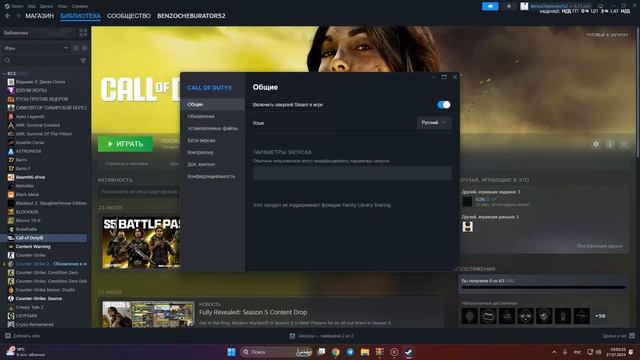
Task: Open Google Chrome from taskbar
Action: click(336, 352)
